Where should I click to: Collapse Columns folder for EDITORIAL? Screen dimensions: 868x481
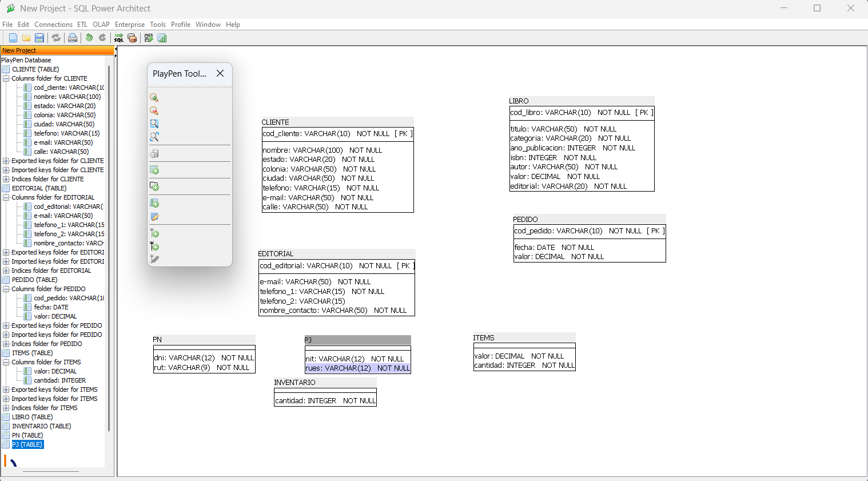(6, 197)
